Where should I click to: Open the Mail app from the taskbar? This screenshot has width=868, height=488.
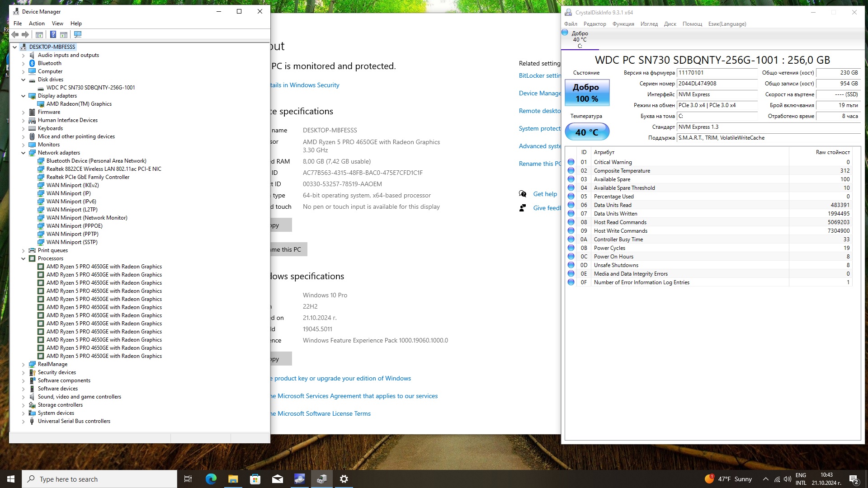coord(277,479)
